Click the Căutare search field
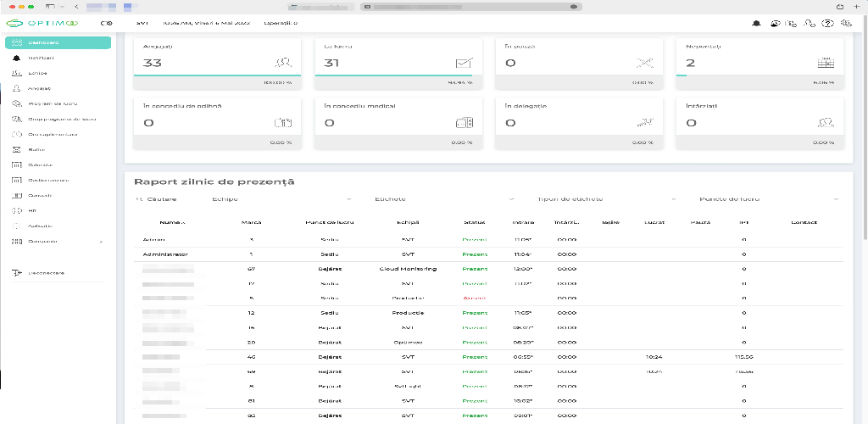Image resolution: width=868 pixels, height=424 pixels. 168,198
